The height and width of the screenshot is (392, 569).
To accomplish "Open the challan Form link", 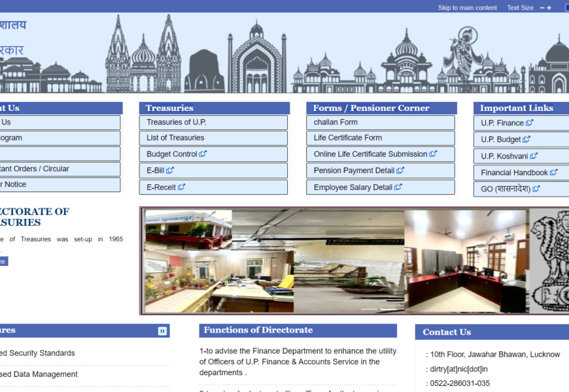I will point(336,122).
